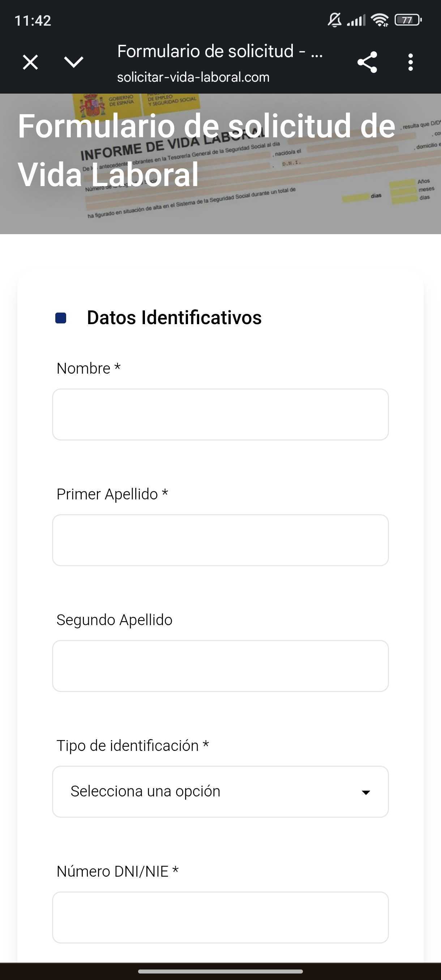Tap the bottom navigation gesture handle
Viewport: 441px width, 980px height.
click(x=220, y=971)
